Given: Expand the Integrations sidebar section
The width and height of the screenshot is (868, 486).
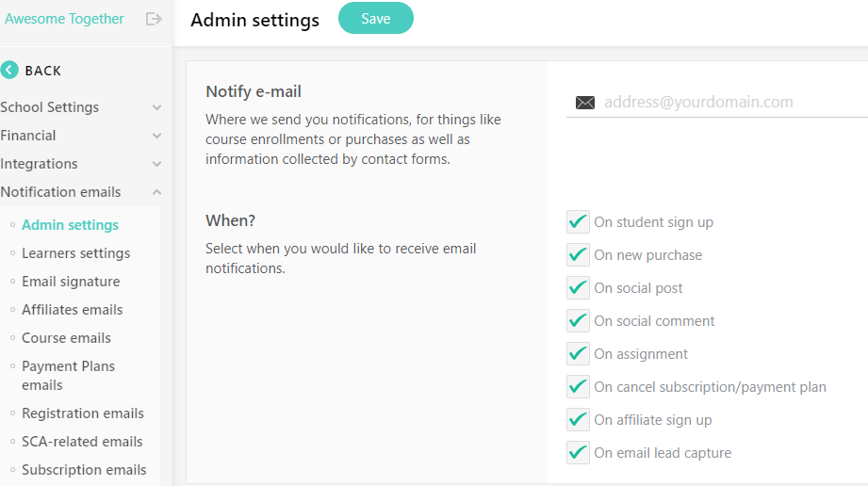Looking at the screenshot, I should (80, 164).
